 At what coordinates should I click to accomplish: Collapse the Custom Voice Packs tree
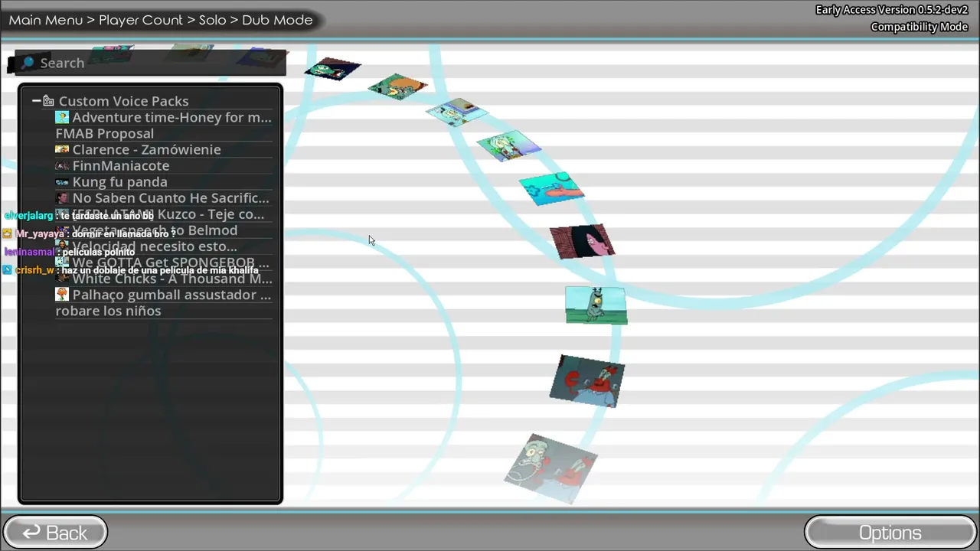pyautogui.click(x=36, y=101)
